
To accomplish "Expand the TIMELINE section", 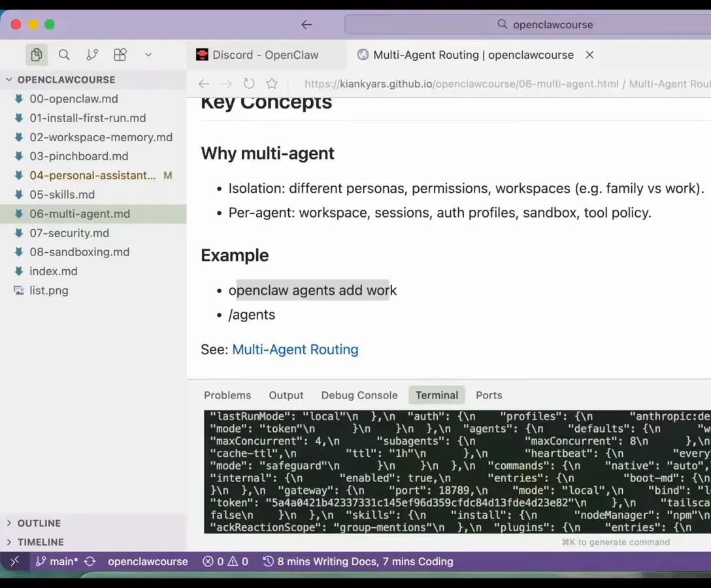I will click(x=93, y=542).
